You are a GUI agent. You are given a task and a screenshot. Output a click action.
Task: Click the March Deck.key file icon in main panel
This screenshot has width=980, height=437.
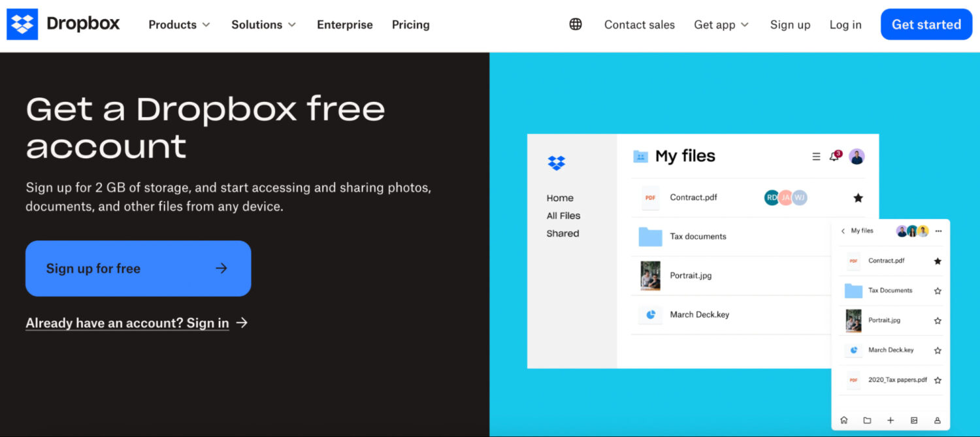tap(651, 315)
